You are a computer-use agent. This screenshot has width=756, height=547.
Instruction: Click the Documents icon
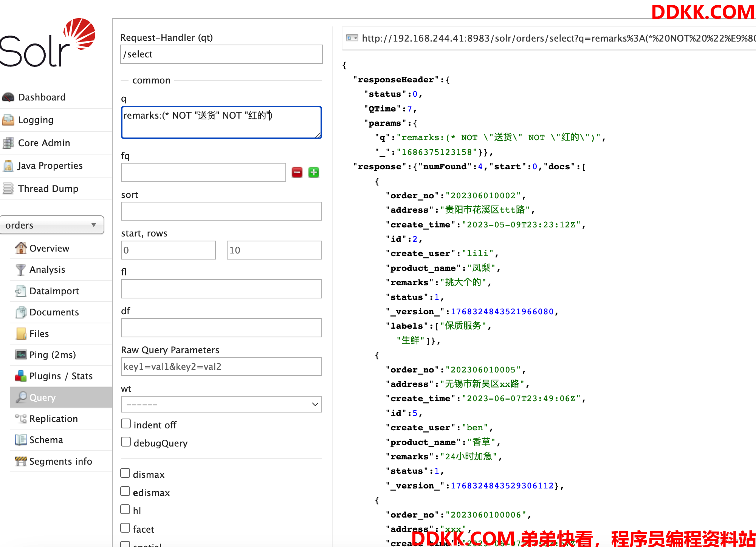pos(21,312)
